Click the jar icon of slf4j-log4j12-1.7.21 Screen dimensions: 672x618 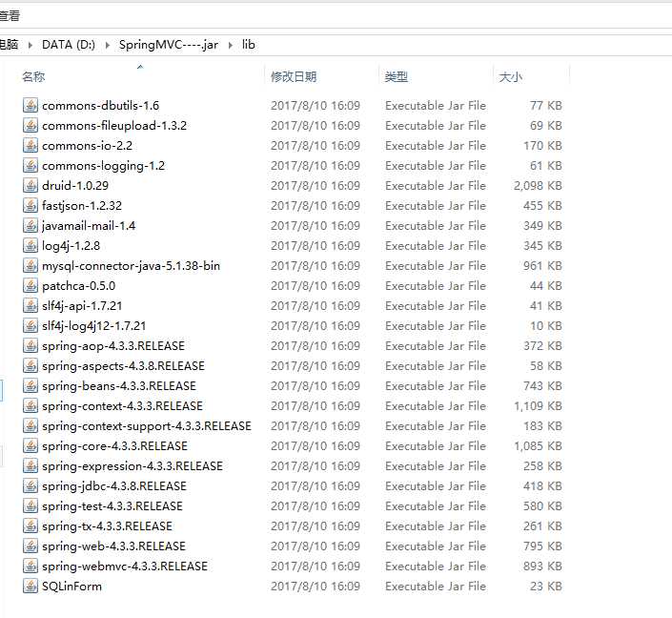[30, 325]
